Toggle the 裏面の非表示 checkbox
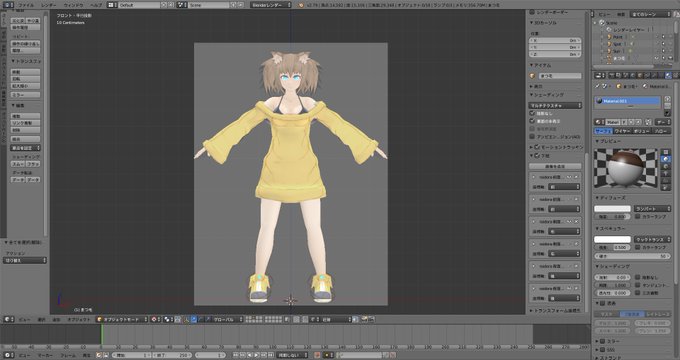Viewport: 680px width, 360px height. point(533,121)
